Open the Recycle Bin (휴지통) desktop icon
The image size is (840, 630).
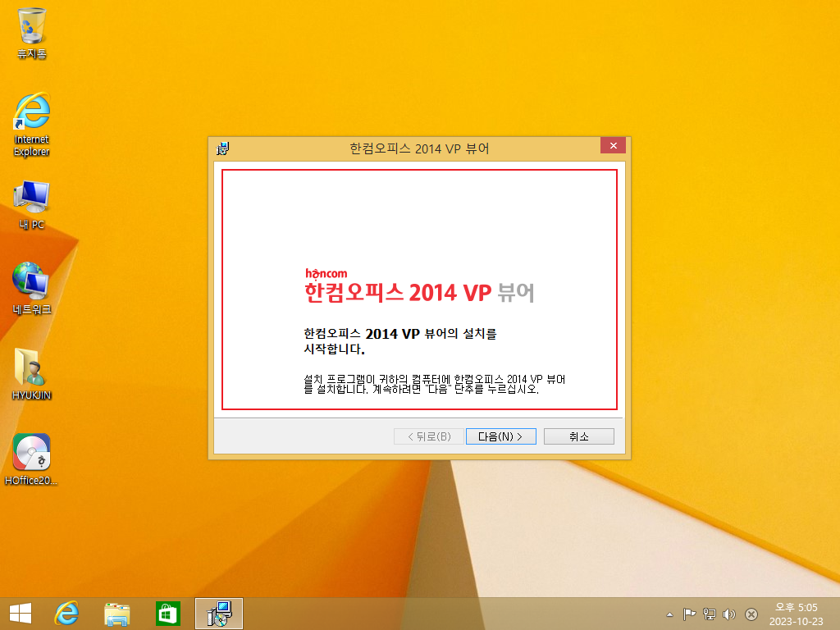[x=32, y=32]
